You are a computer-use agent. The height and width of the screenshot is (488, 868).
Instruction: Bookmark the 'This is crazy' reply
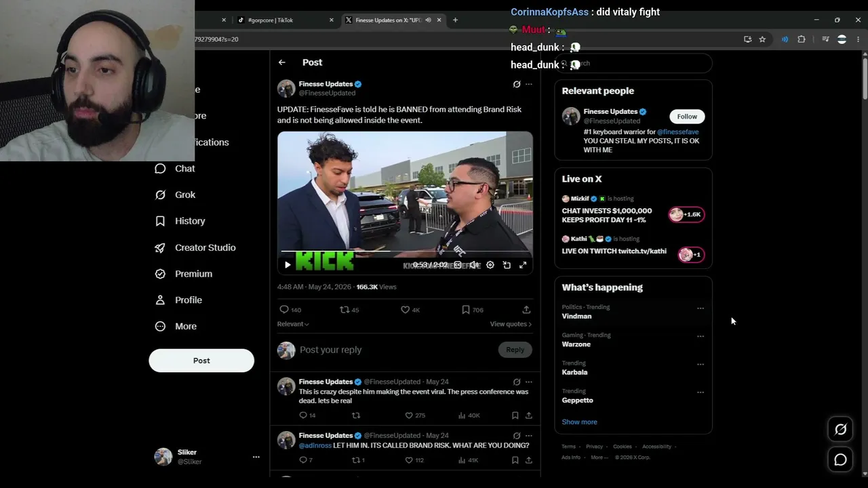(515, 415)
